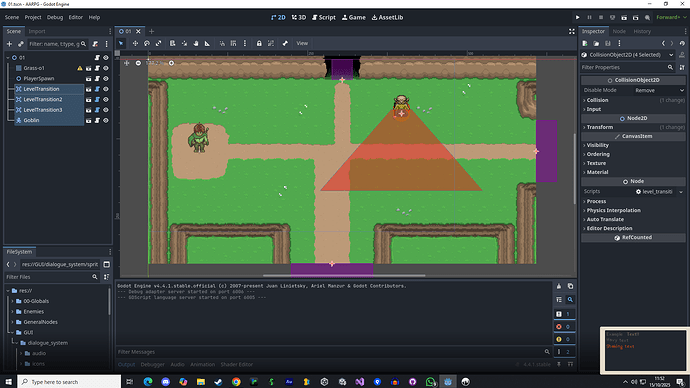Switch to the History tab
Viewport: 690px width, 388px height.
click(x=642, y=31)
